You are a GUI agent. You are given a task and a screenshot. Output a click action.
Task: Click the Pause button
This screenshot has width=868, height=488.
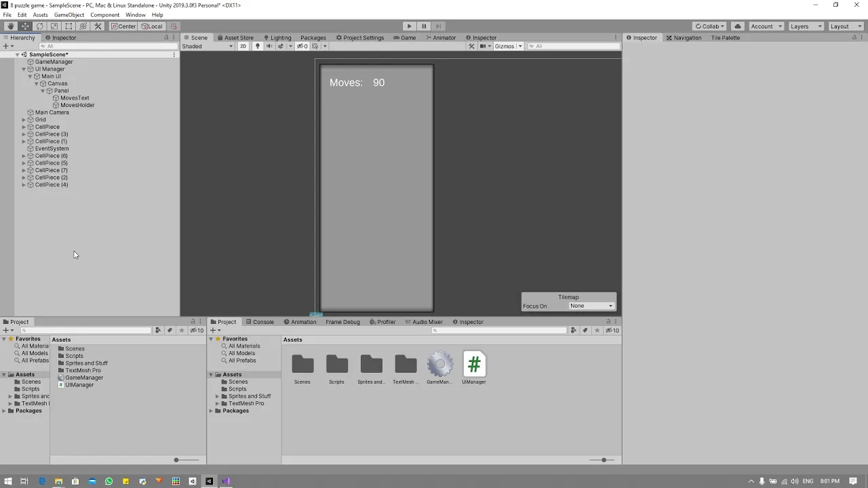(424, 26)
